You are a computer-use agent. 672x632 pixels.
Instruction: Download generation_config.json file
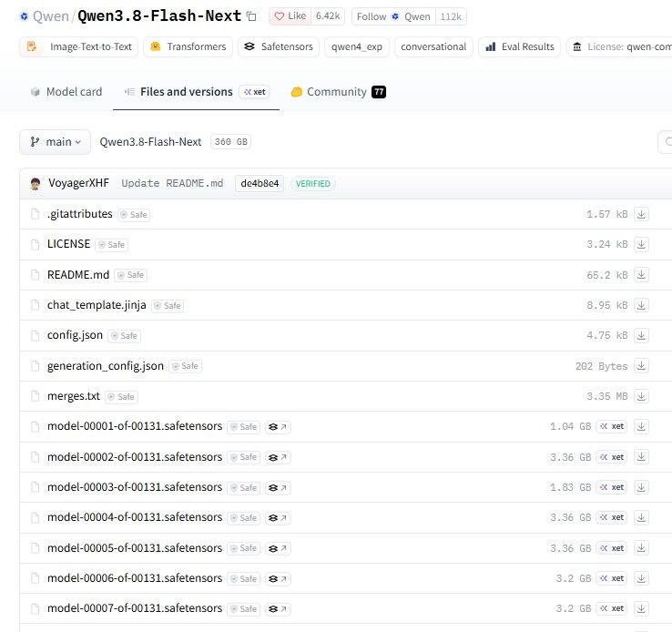[x=641, y=366]
